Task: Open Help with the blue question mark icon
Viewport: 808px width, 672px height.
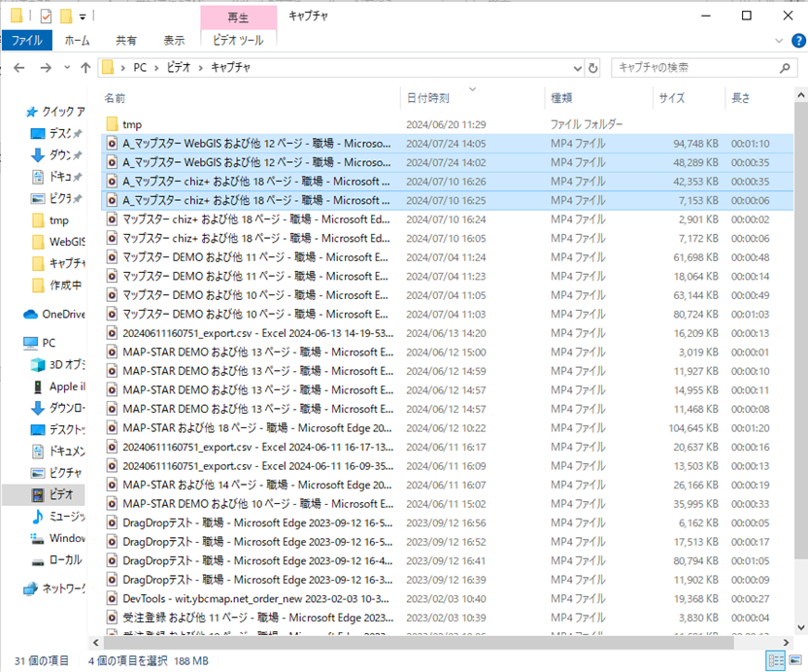Action: (798, 41)
